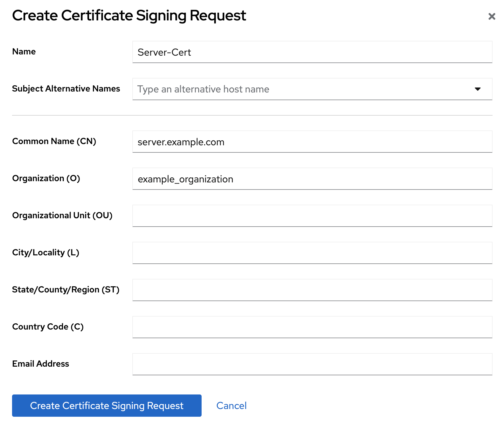Click the State/County/Region (ST) label
Image resolution: width=504 pixels, height=426 pixels.
point(66,290)
